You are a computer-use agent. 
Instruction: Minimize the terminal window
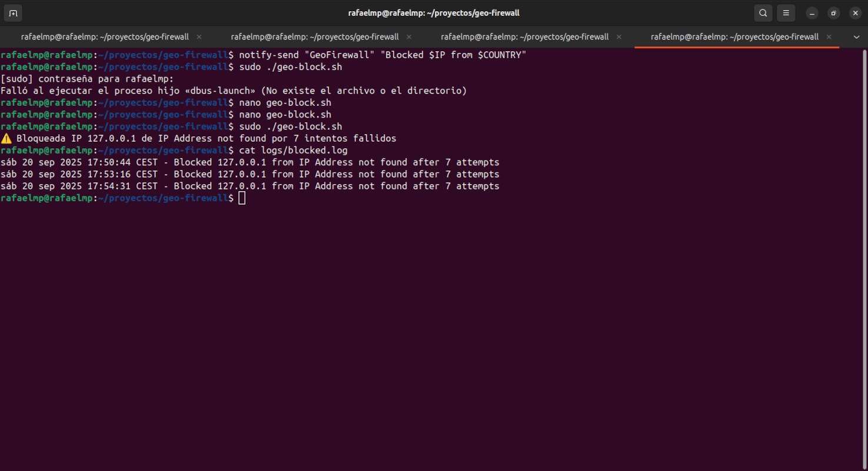[x=812, y=13]
